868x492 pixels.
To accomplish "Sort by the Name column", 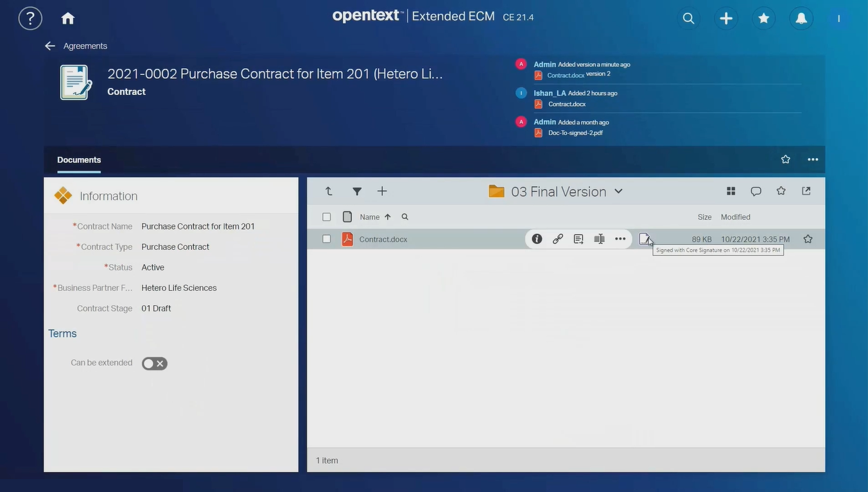I will [370, 217].
